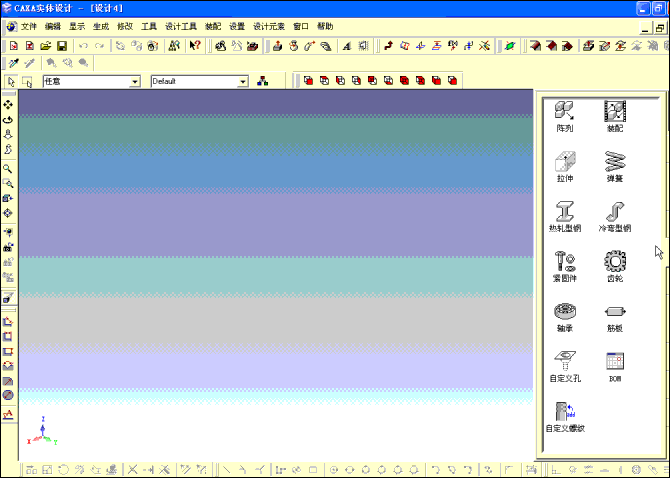
Task: Click the eyedropper tool icon
Action: coord(14,63)
